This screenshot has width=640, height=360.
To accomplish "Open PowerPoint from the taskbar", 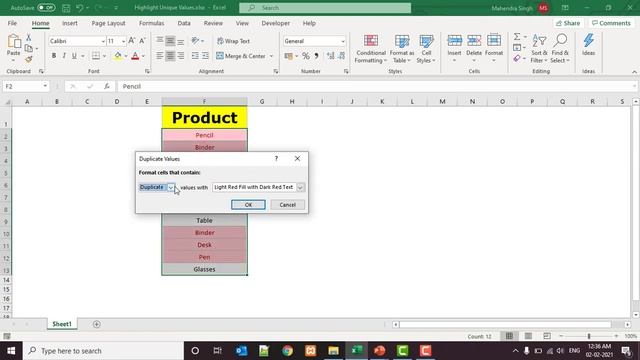I will point(380,351).
